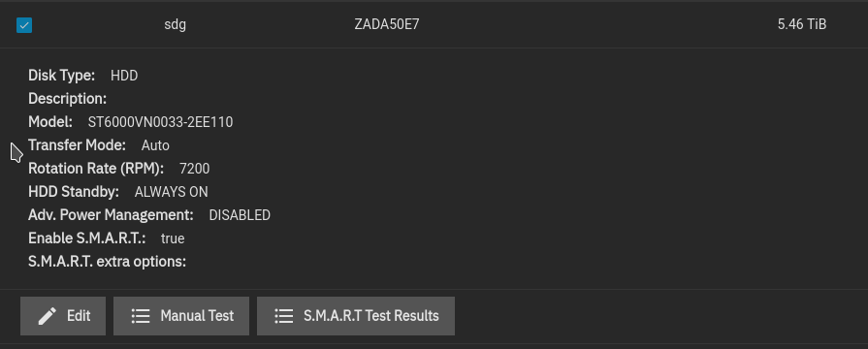Click the pencil icon on Edit
This screenshot has height=349, width=868.
click(48, 316)
